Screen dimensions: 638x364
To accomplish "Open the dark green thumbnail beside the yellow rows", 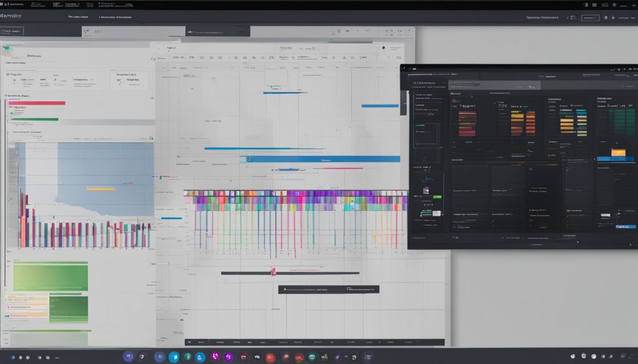I will [x=69, y=309].
